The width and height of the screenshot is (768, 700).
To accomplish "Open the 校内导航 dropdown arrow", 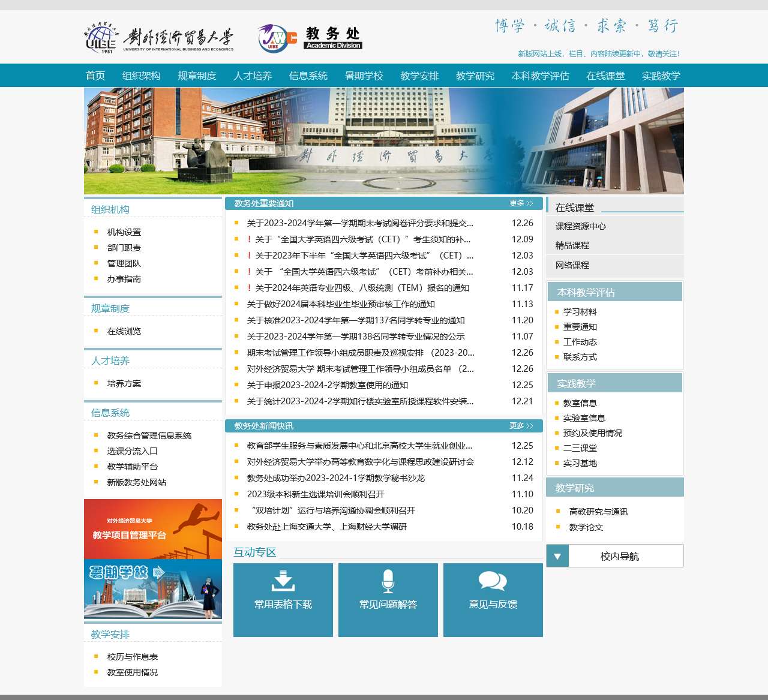I will click(x=557, y=556).
